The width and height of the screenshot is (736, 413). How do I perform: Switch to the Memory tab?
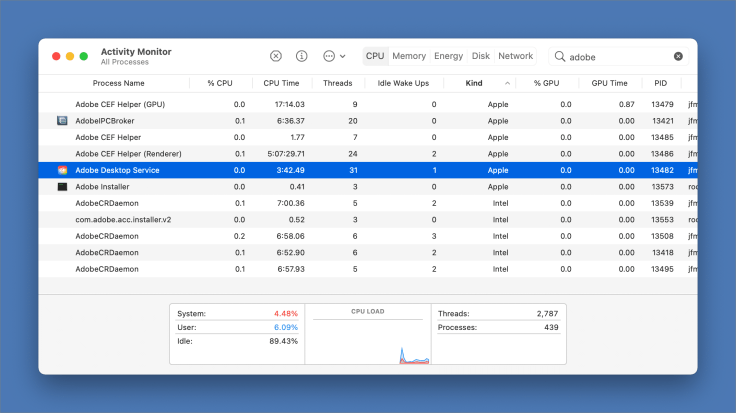point(409,56)
